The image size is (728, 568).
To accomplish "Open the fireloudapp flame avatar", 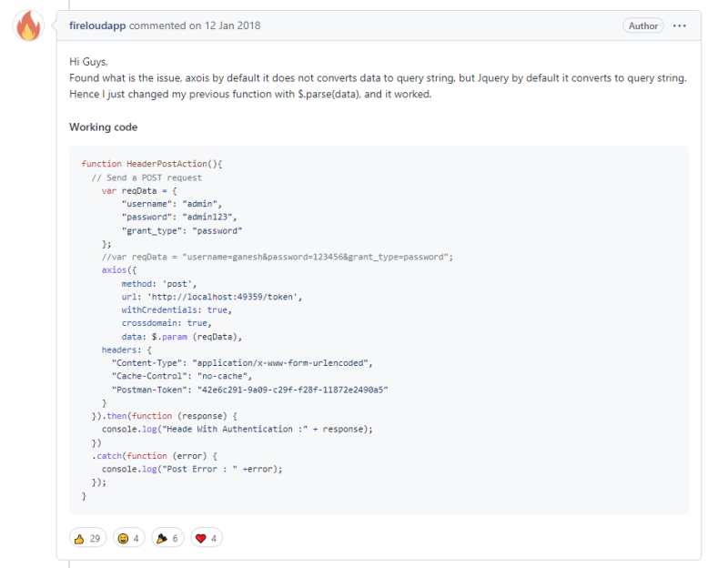I will [x=28, y=25].
